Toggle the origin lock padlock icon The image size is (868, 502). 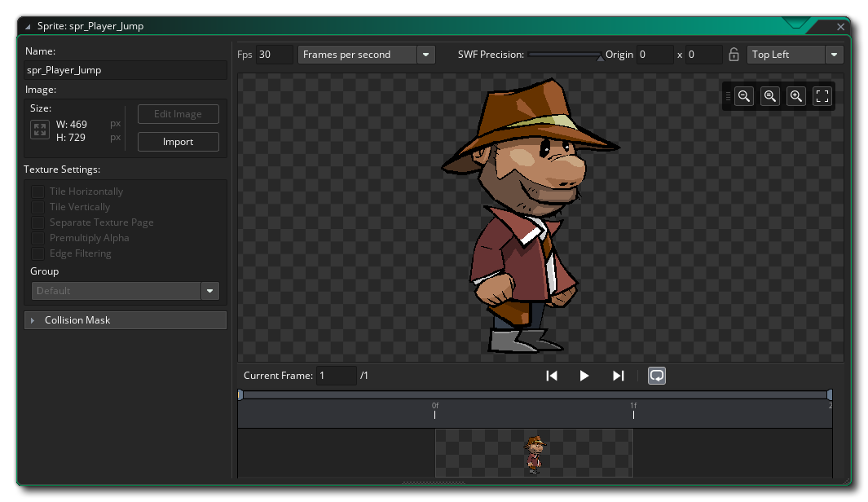734,55
